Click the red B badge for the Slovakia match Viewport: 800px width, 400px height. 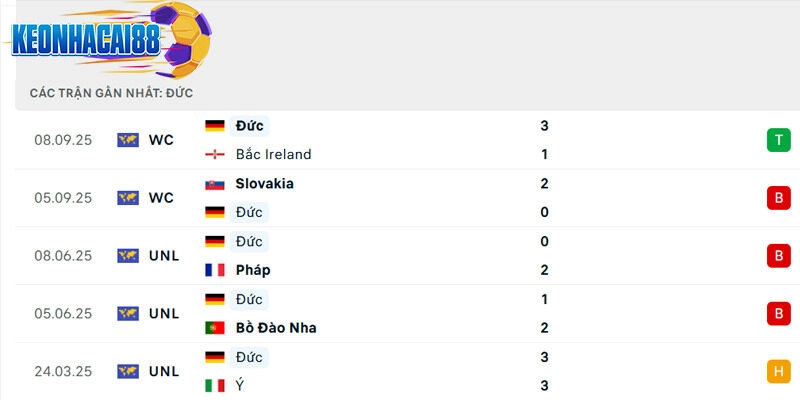(778, 198)
